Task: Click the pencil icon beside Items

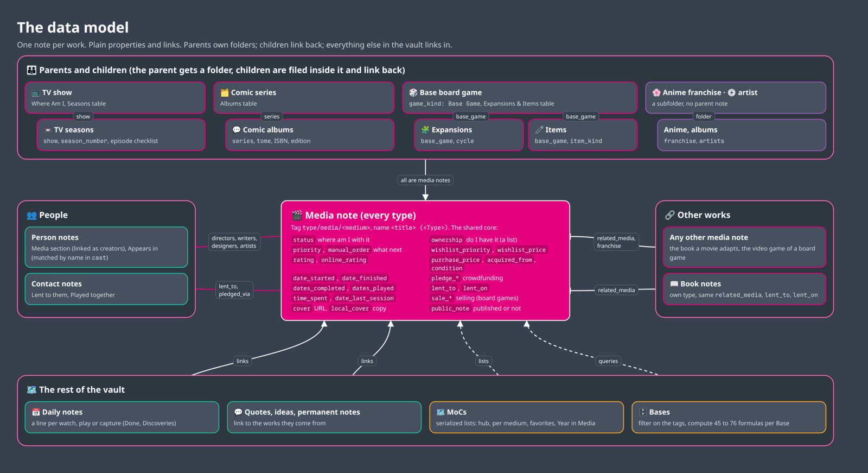Action: [539, 130]
